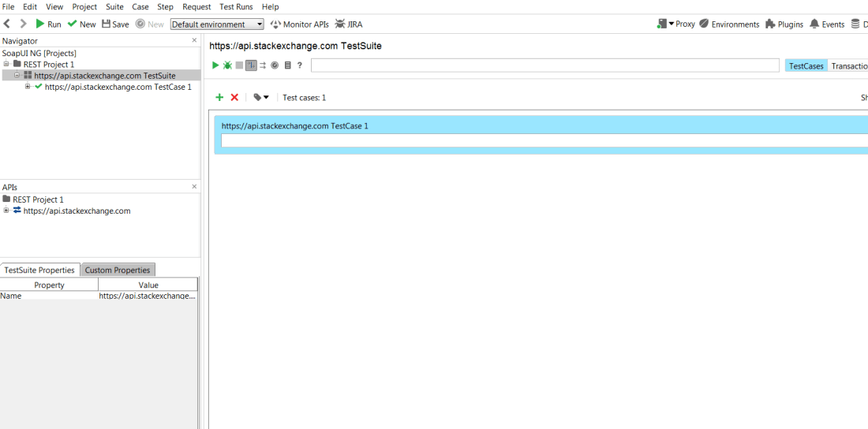
Task: Click the Save button in toolbar
Action: coord(115,24)
